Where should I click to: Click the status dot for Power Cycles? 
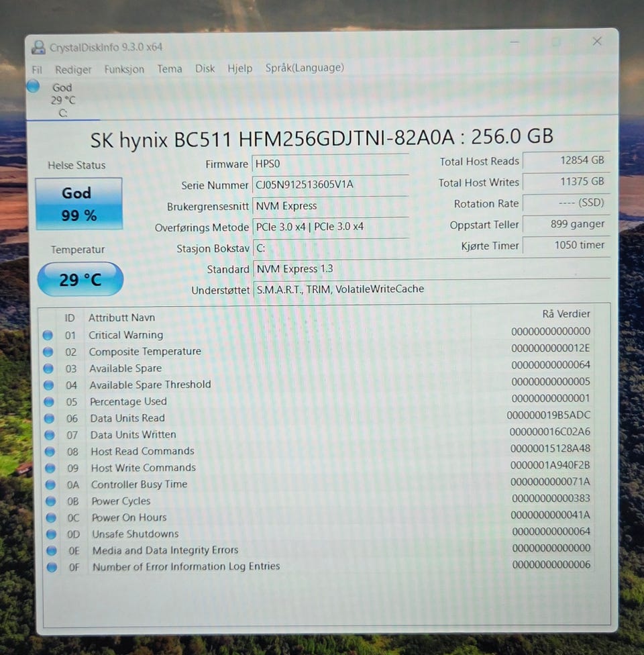pyautogui.click(x=50, y=501)
